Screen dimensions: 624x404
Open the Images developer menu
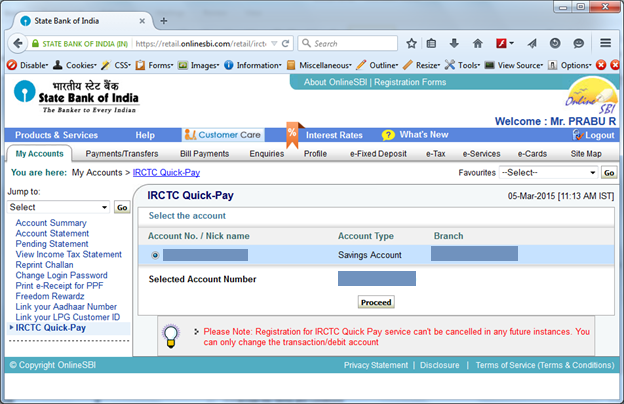198,65
